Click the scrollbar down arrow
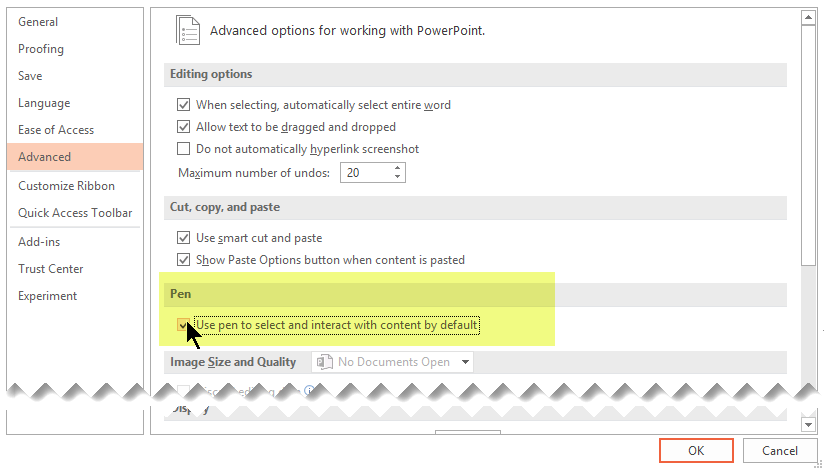The image size is (824, 470). click(808, 424)
